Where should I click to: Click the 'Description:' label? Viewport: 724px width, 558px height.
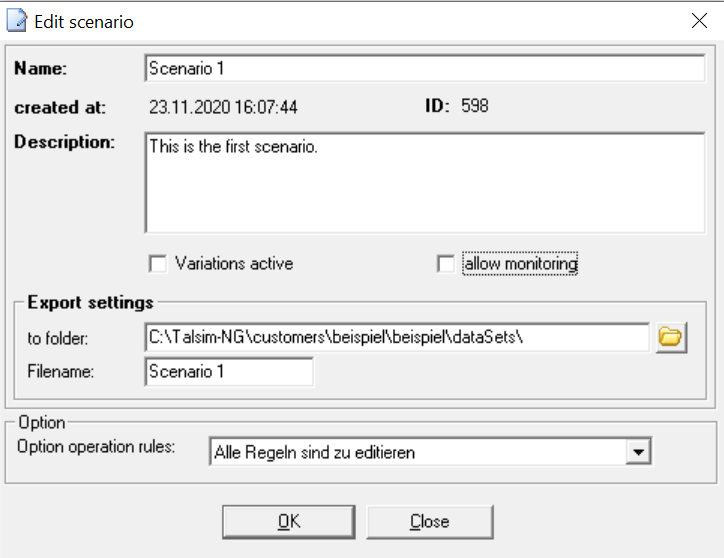65,142
